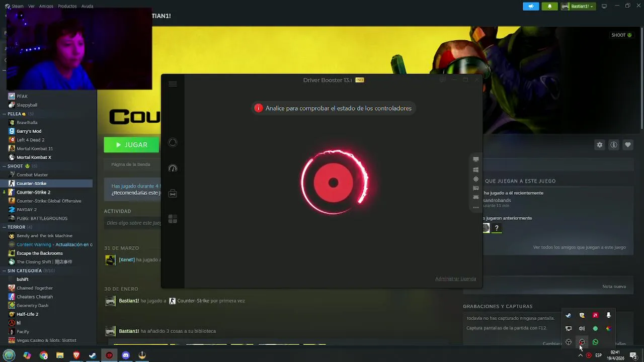
Task: Click Driver Booster scan sidebar icon
Action: [173, 142]
